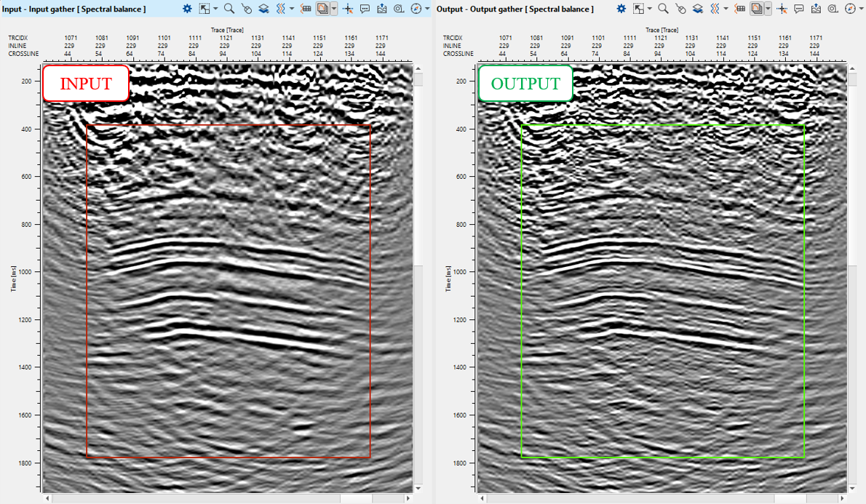The image size is (866, 504).
Task: Open settings gear in Input gather panel
Action: click(x=187, y=9)
